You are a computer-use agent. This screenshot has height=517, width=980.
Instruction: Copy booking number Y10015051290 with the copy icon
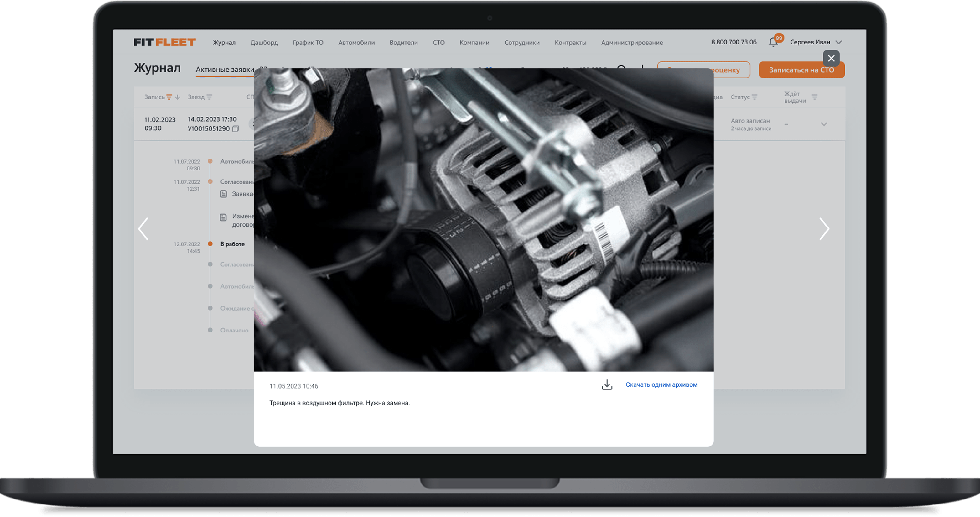pos(236,129)
